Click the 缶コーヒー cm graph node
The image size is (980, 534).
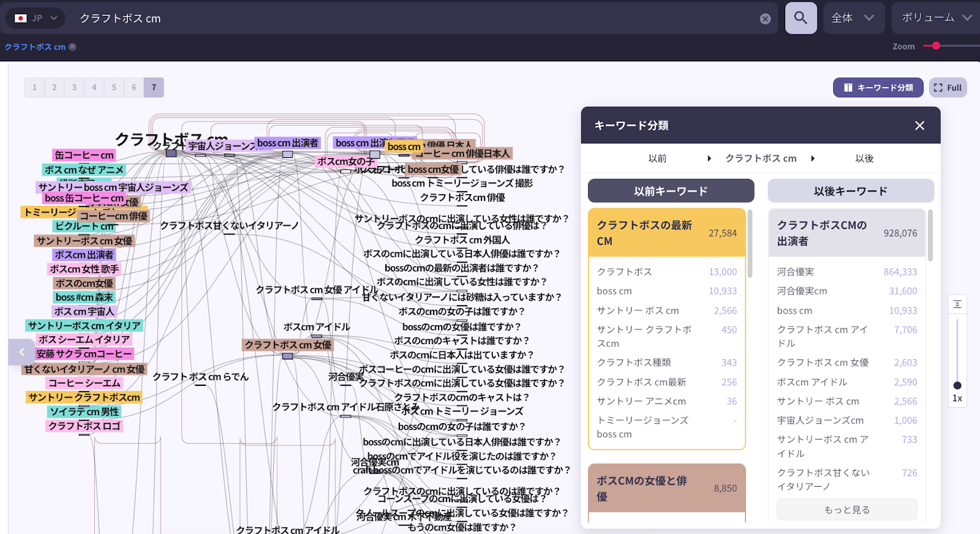click(85, 156)
